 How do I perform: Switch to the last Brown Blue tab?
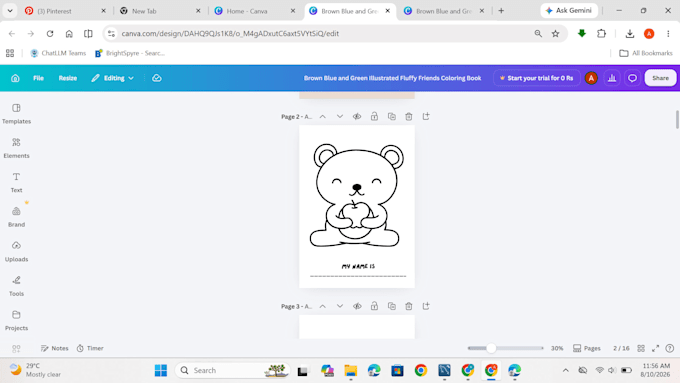pos(445,11)
